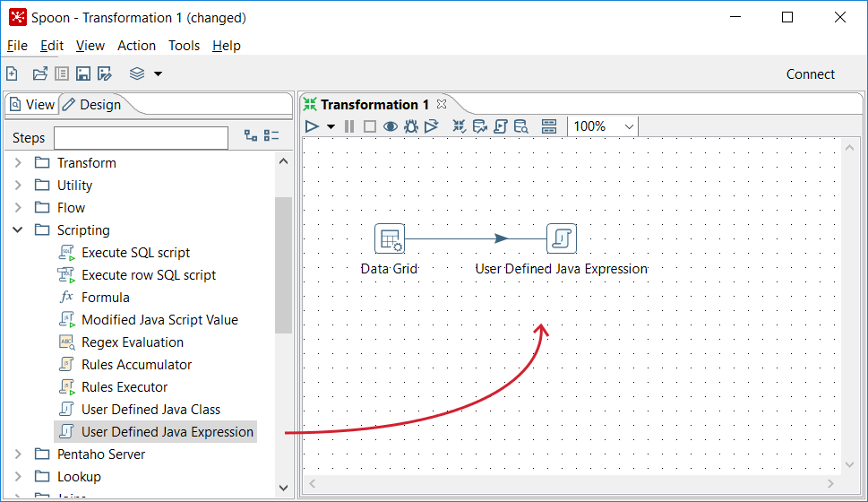This screenshot has height=502, width=868.
Task: Click the Spoon application icon in title bar
Action: (18, 17)
